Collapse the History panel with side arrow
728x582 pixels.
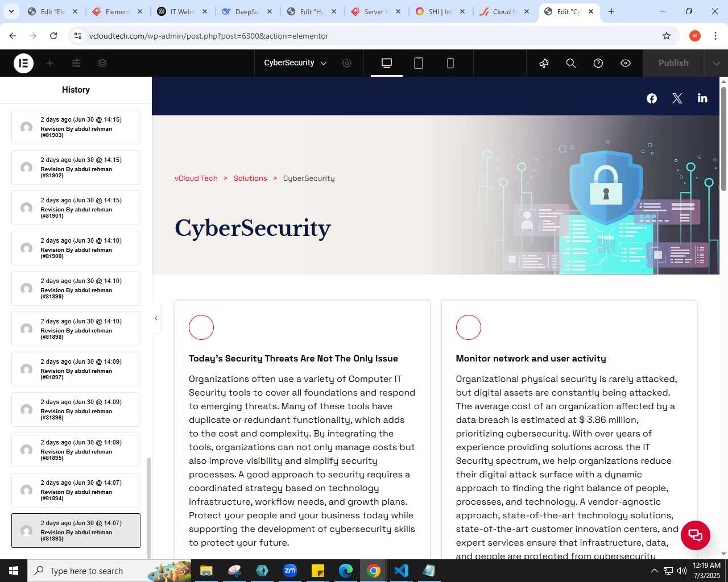click(x=156, y=318)
